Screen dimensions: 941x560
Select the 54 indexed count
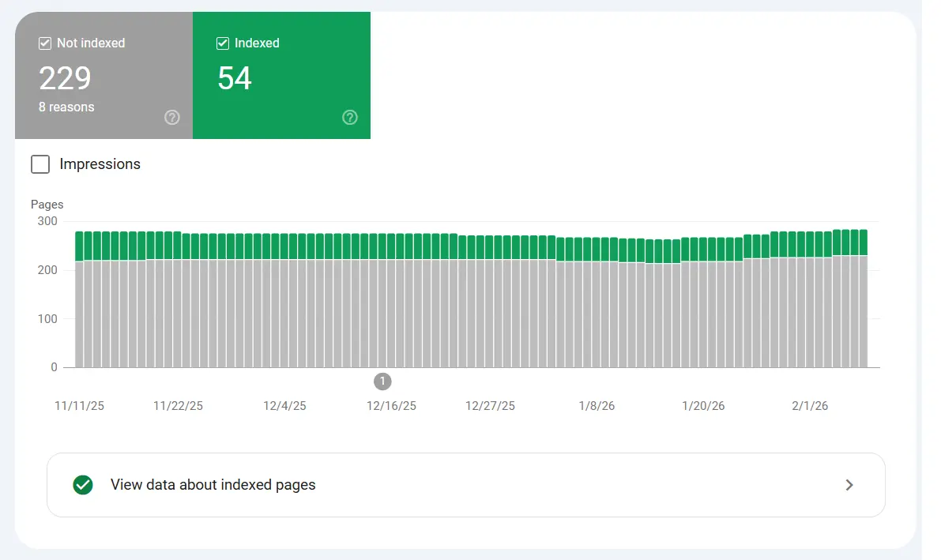pyautogui.click(x=235, y=78)
